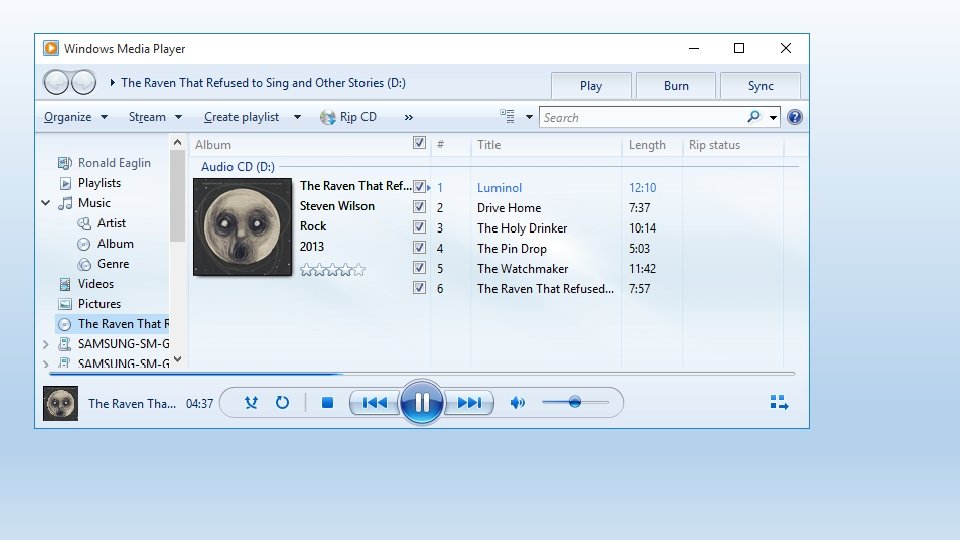960x540 pixels.
Task: Switch to the Burn tab
Action: 676,86
